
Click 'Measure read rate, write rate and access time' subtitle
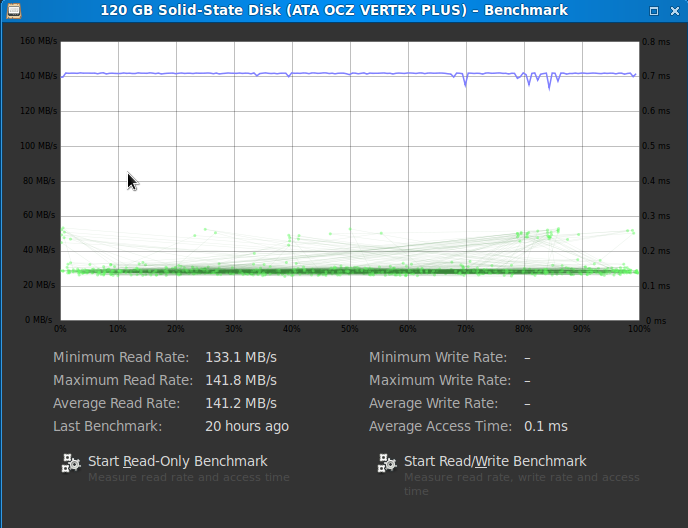[x=522, y=484]
